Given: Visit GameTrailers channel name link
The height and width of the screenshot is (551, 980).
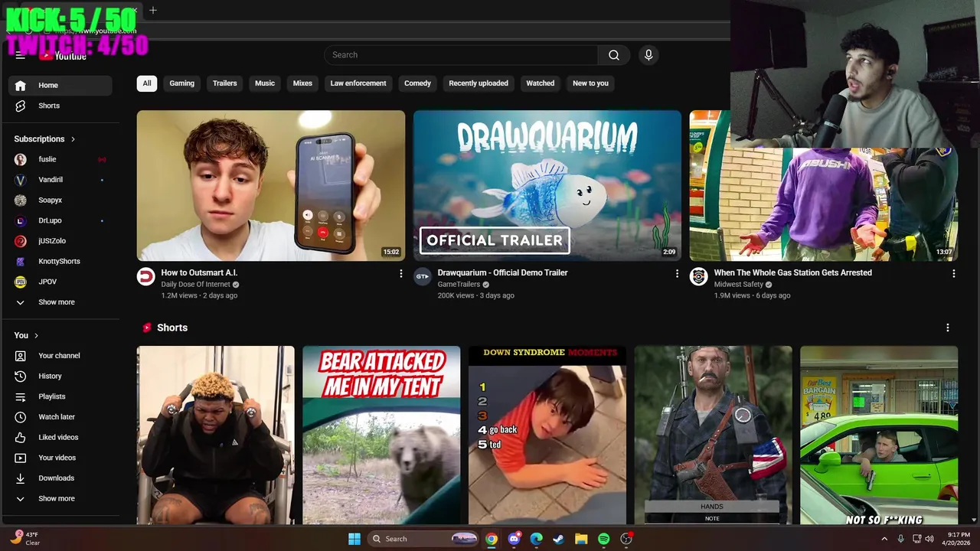Looking at the screenshot, I should (x=459, y=285).
